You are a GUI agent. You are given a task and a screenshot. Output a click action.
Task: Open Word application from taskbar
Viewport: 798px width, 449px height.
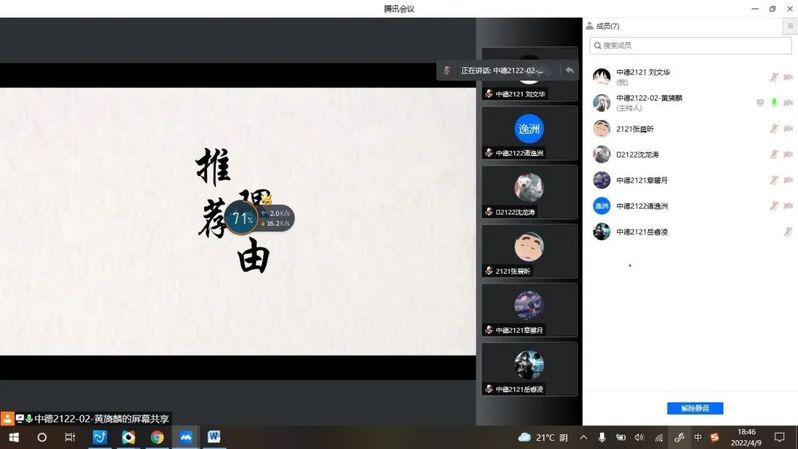tap(214, 437)
